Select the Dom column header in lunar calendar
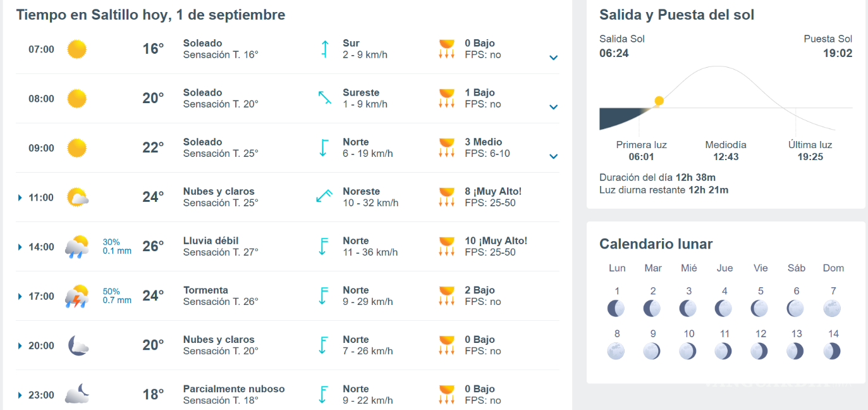The height and width of the screenshot is (410, 868). (833, 268)
